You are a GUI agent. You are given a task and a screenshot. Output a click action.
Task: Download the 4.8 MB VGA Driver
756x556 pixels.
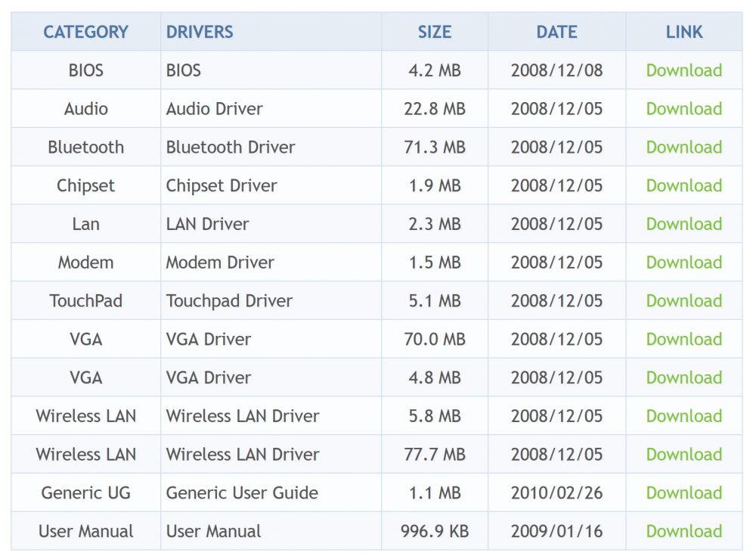pos(683,378)
